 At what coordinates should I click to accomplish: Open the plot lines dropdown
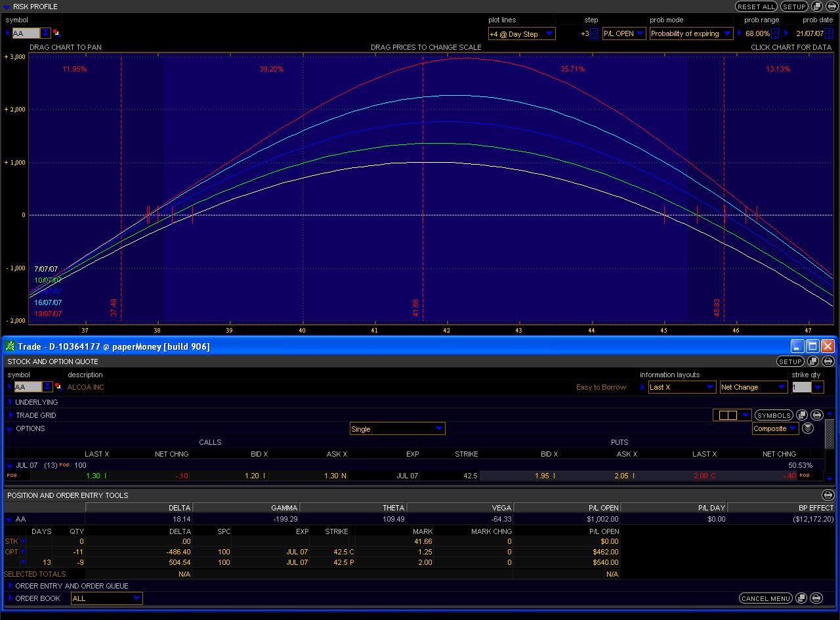click(522, 34)
